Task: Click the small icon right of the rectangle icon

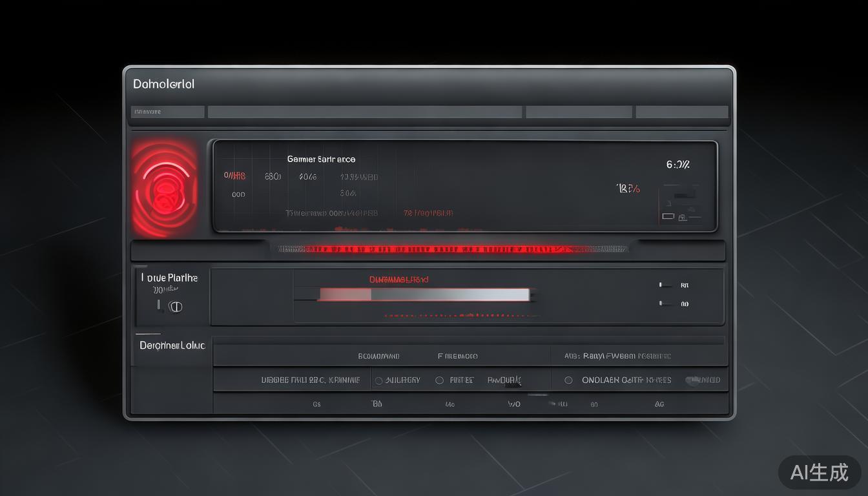Action: pyautogui.click(x=683, y=216)
